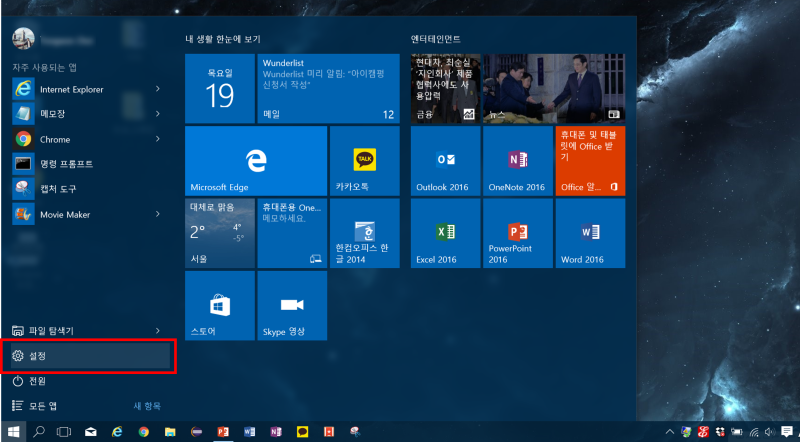Launch Microsoft Edge tile
800x442 pixels.
(256, 161)
